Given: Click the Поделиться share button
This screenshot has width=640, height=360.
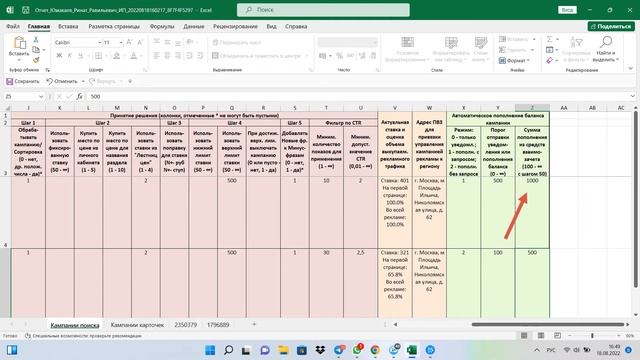Looking at the screenshot, I should [611, 26].
